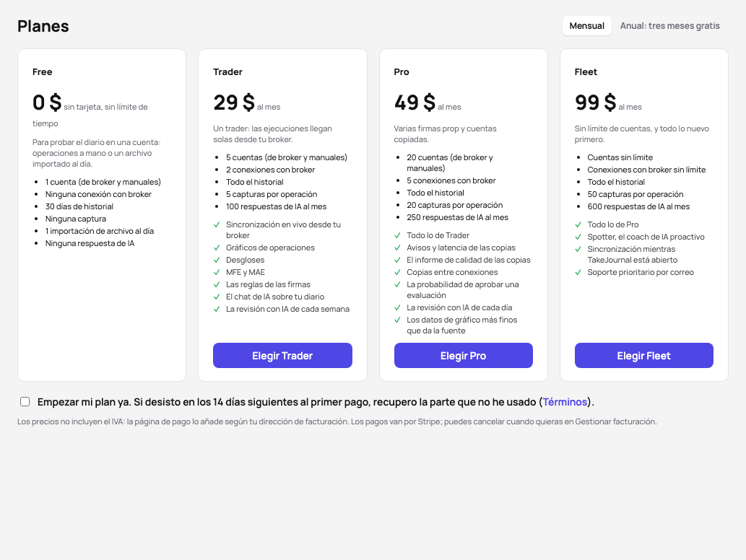Click 'Ninguna captura' list item
This screenshot has height=560, width=746.
coord(76,219)
